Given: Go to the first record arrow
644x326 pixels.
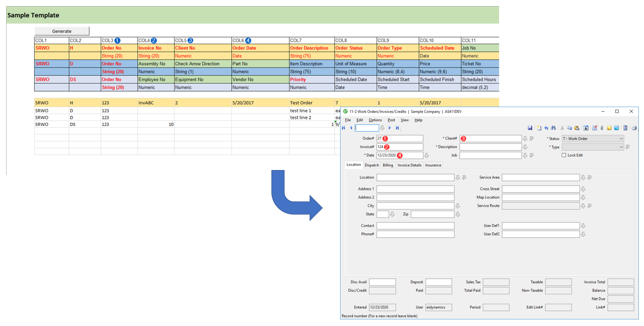Looking at the screenshot, I should click(x=344, y=128).
